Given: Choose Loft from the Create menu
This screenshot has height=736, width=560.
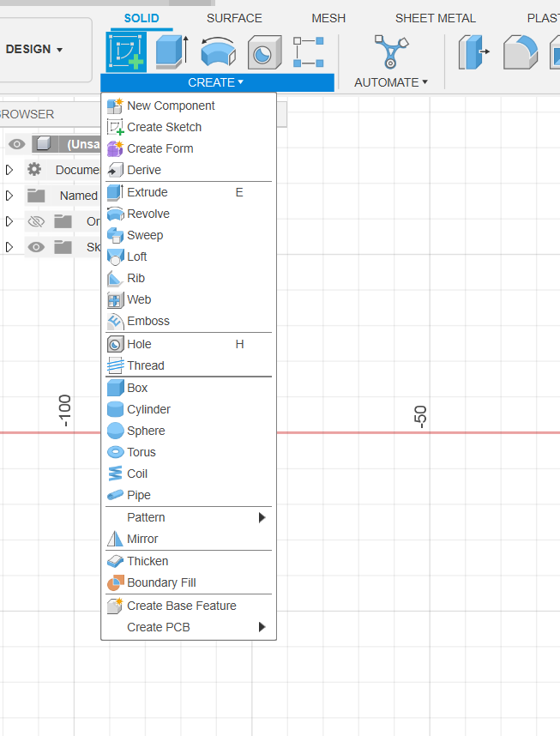Looking at the screenshot, I should coord(189,256).
